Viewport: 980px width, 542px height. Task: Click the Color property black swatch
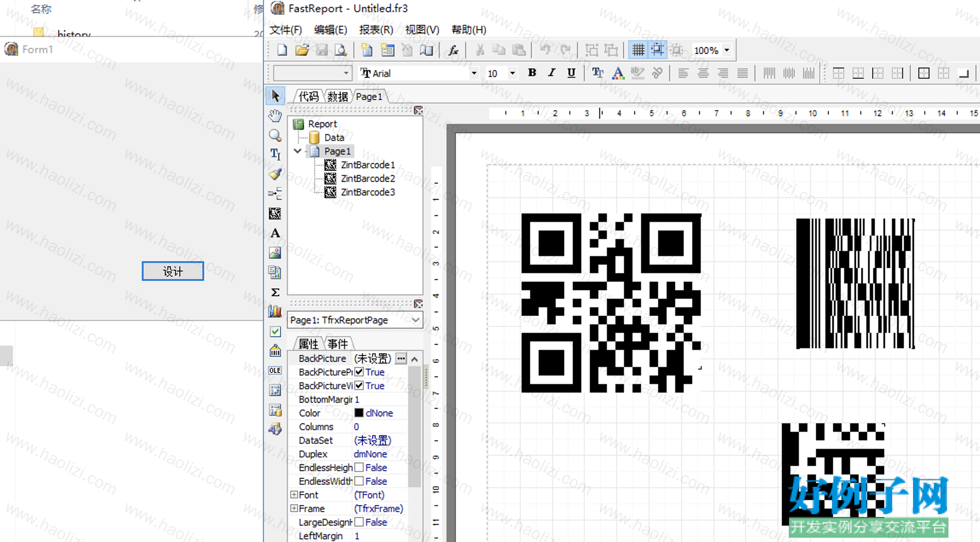point(359,413)
